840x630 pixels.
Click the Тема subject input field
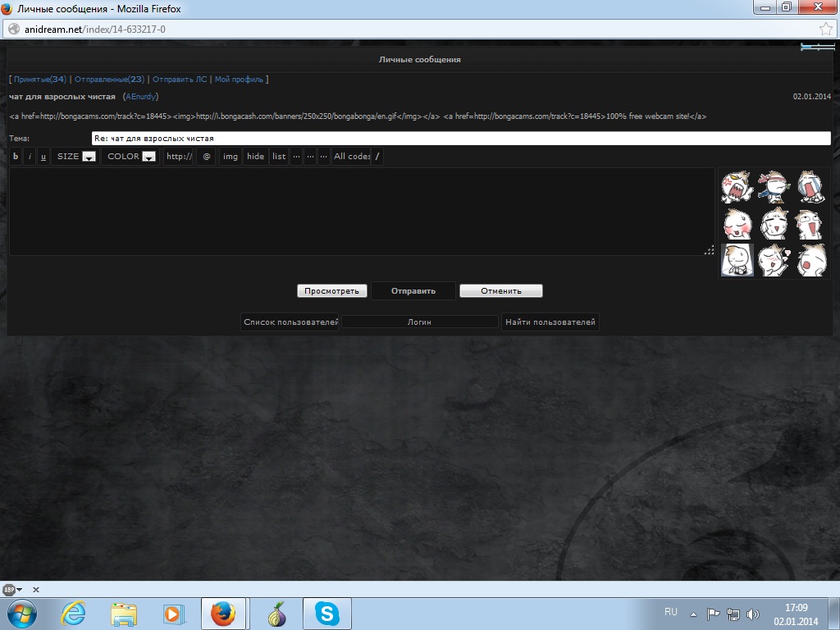click(x=461, y=138)
